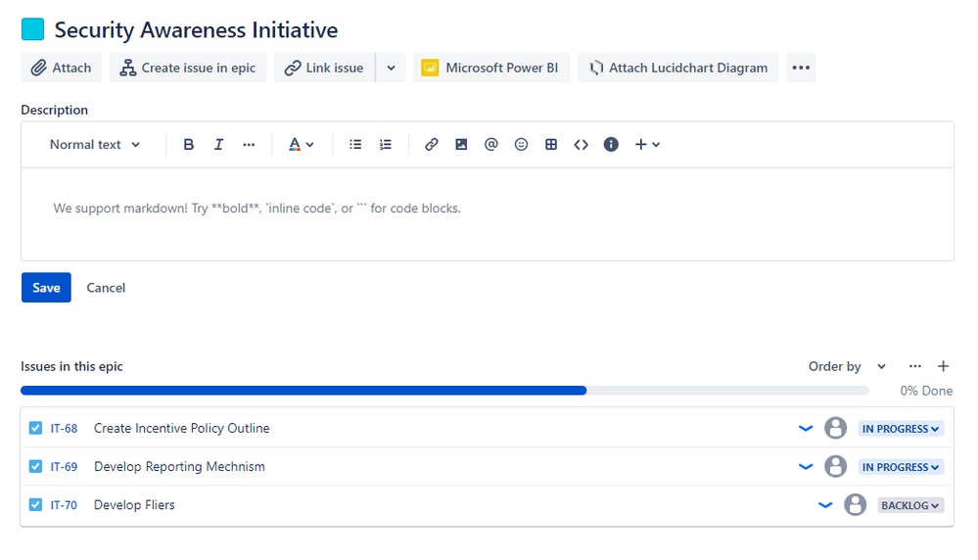Viewport: 978px width, 560px height.
Task: Click Create issue in epic
Action: pyautogui.click(x=188, y=68)
